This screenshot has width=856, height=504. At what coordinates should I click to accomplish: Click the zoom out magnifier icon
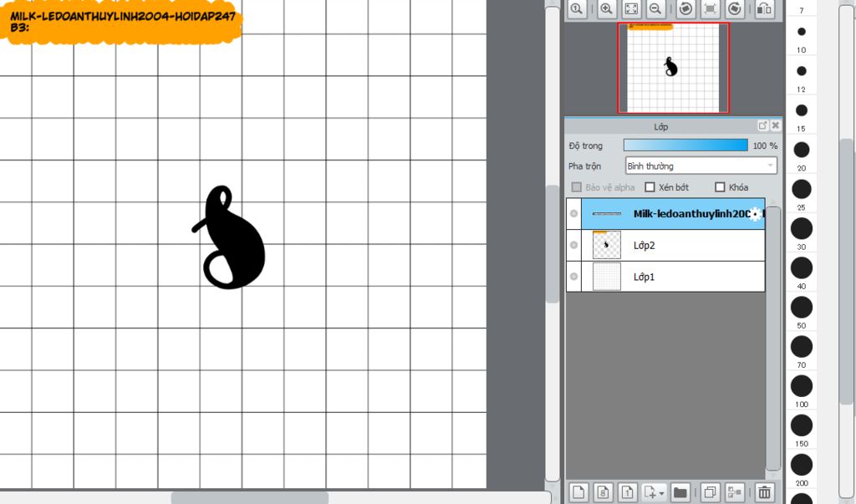pos(657,8)
